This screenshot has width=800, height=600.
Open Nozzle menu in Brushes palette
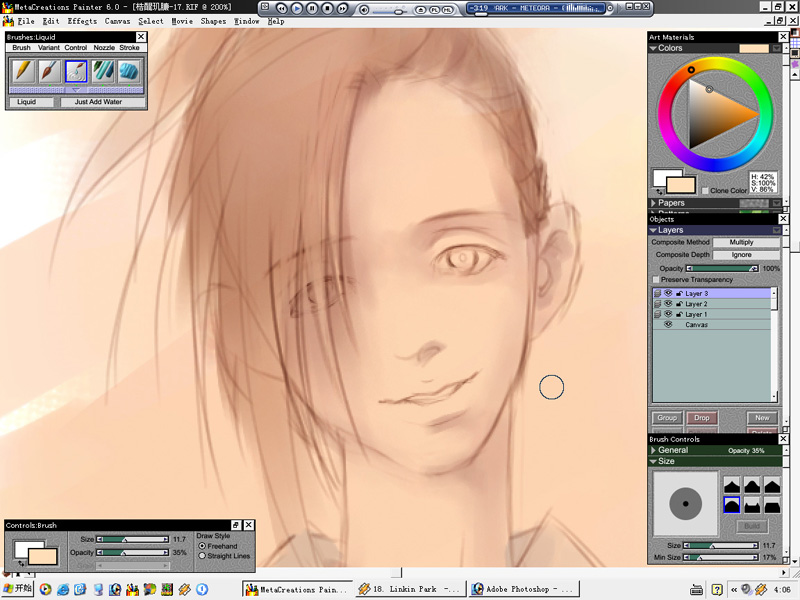click(x=104, y=47)
